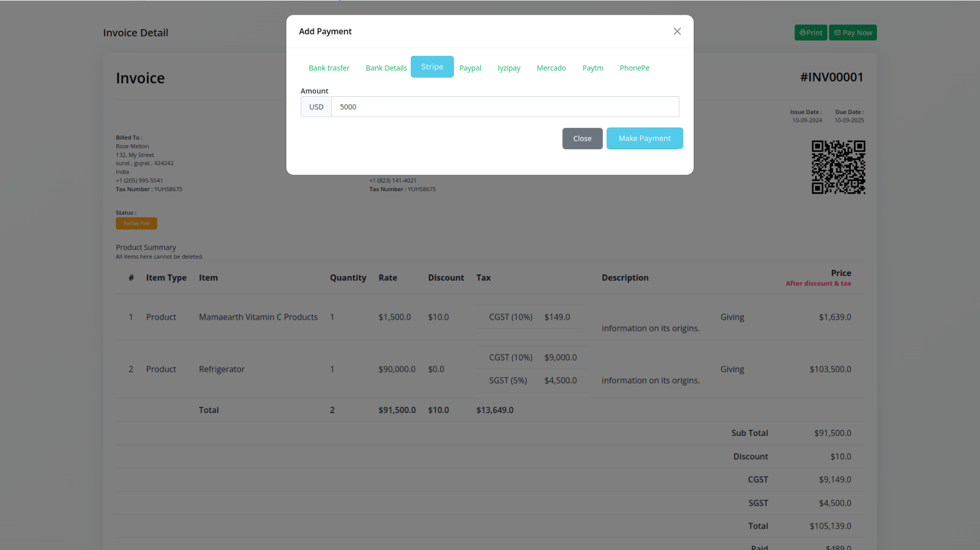This screenshot has height=550, width=980.
Task: Click the Item Type column header
Action: (x=166, y=278)
